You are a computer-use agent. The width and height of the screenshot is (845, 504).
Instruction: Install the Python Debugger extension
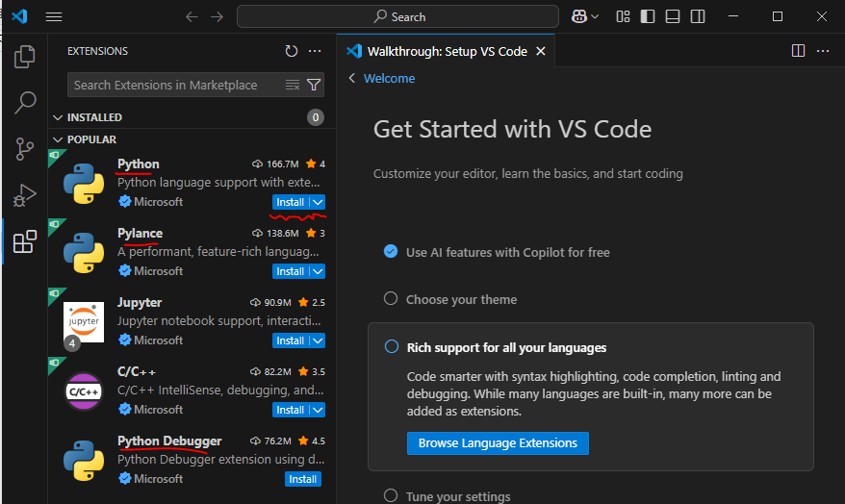point(303,479)
